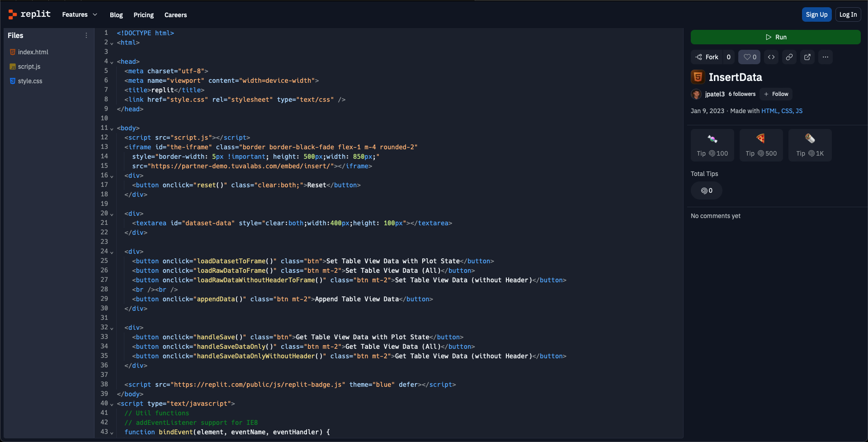Copy link with the chain icon
868x442 pixels.
789,57
